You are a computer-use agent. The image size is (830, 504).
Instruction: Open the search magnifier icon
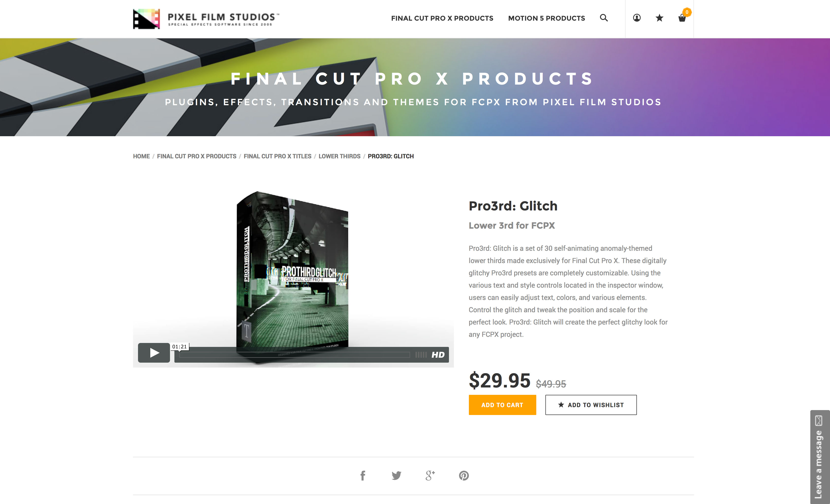coord(604,18)
